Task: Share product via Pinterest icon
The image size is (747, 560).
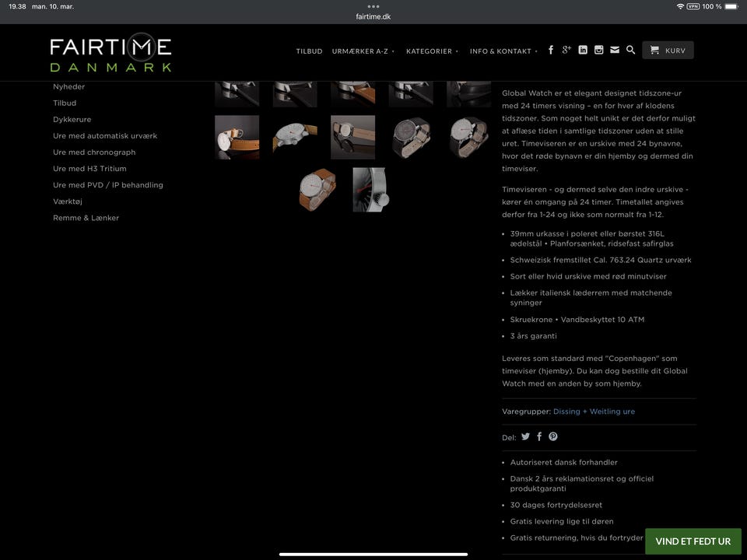Action: coord(553,437)
